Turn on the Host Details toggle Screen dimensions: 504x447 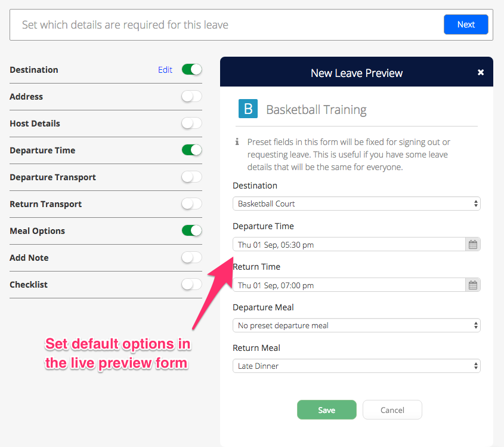[x=191, y=124]
